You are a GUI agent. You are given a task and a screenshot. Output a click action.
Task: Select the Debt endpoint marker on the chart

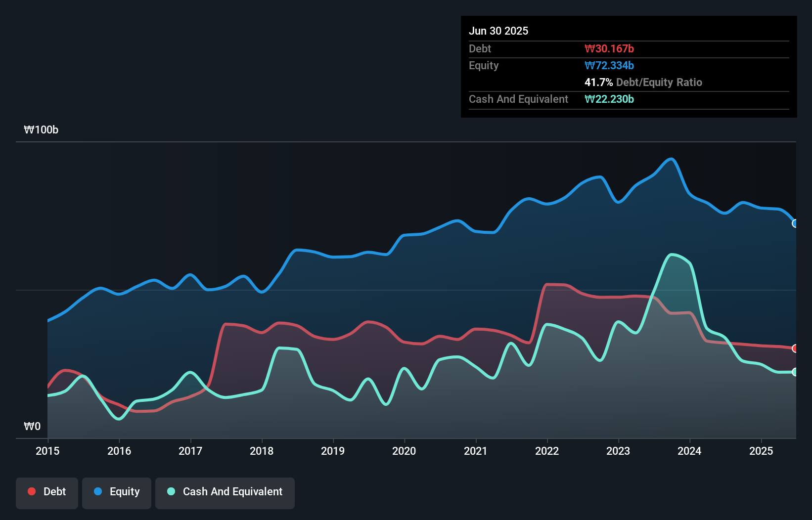coord(795,348)
